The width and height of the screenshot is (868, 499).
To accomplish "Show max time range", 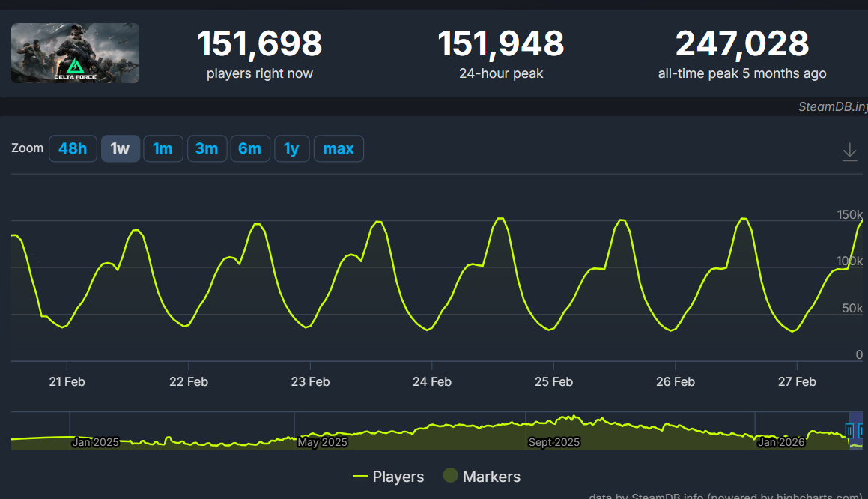I will click(339, 148).
